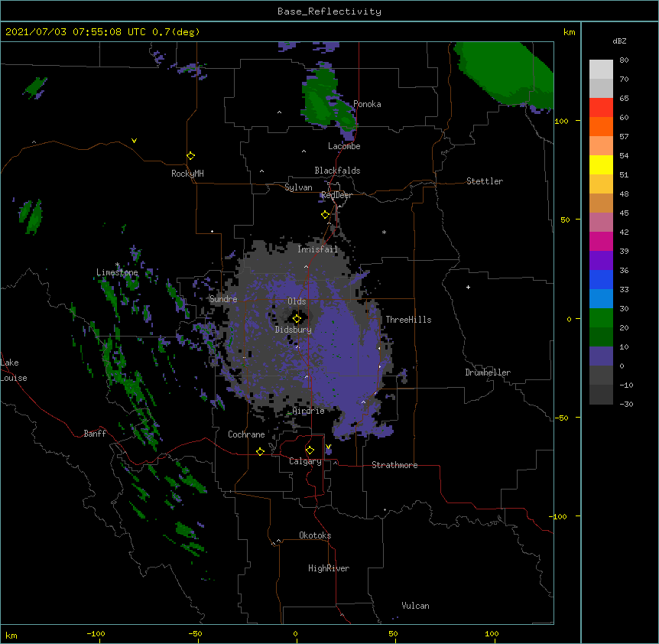Viewport: 659px width, 644px height.
Task: Click the Limestone label
Action: (117, 272)
